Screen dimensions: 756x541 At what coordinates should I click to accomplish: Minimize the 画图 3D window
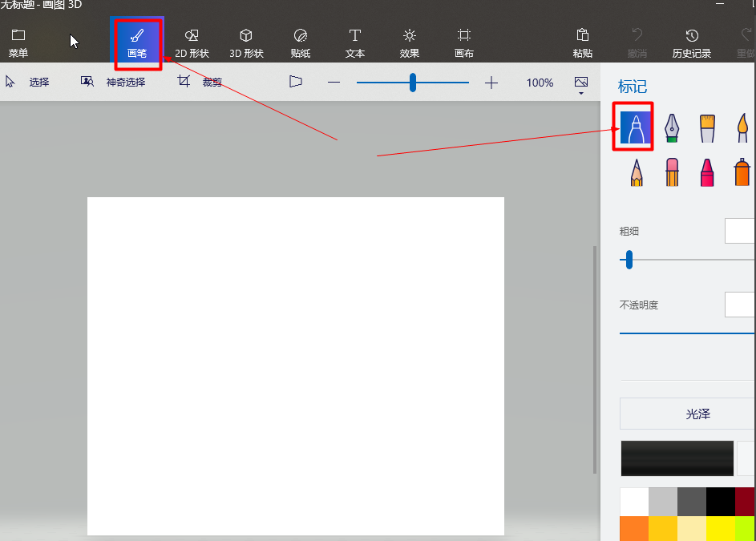point(720,4)
